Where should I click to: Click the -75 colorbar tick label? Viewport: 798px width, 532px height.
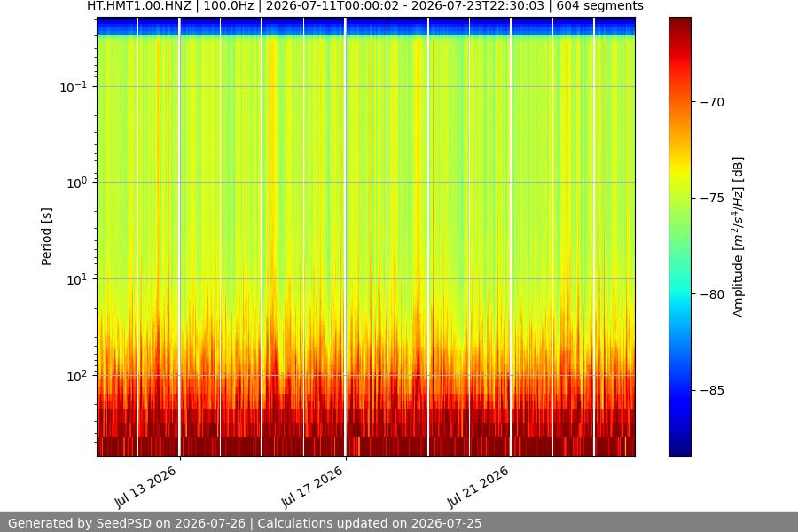click(712, 198)
